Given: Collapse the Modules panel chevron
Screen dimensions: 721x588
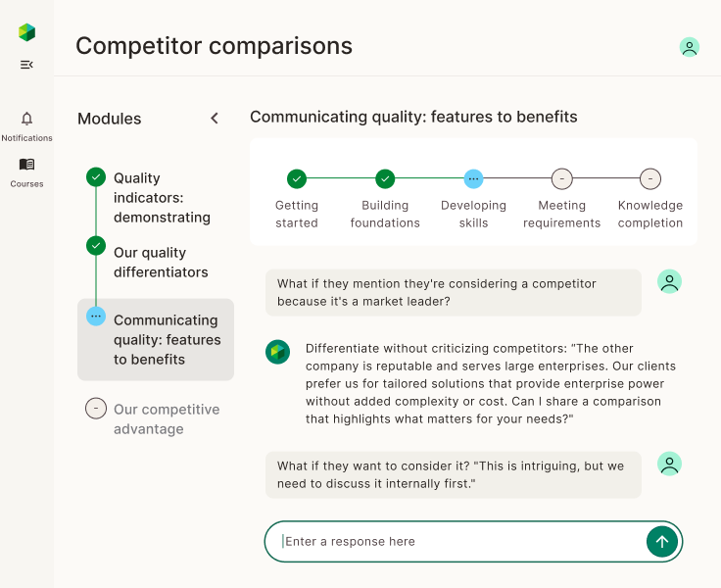Looking at the screenshot, I should click(215, 119).
